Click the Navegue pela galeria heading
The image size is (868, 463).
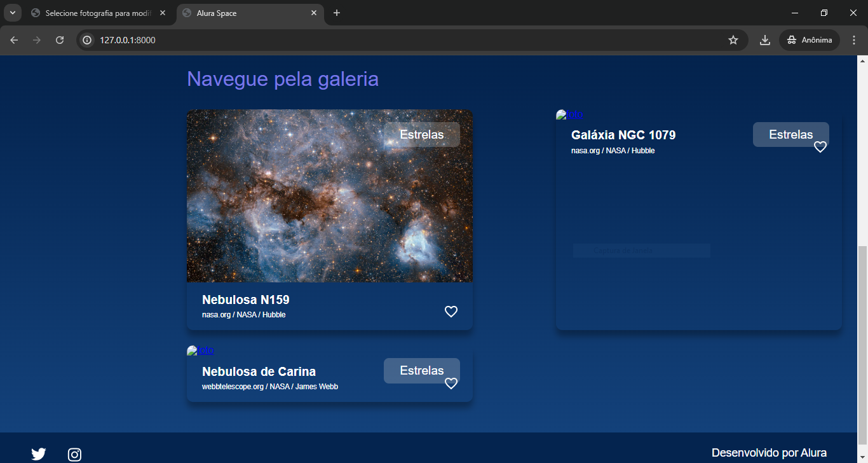[x=283, y=79]
